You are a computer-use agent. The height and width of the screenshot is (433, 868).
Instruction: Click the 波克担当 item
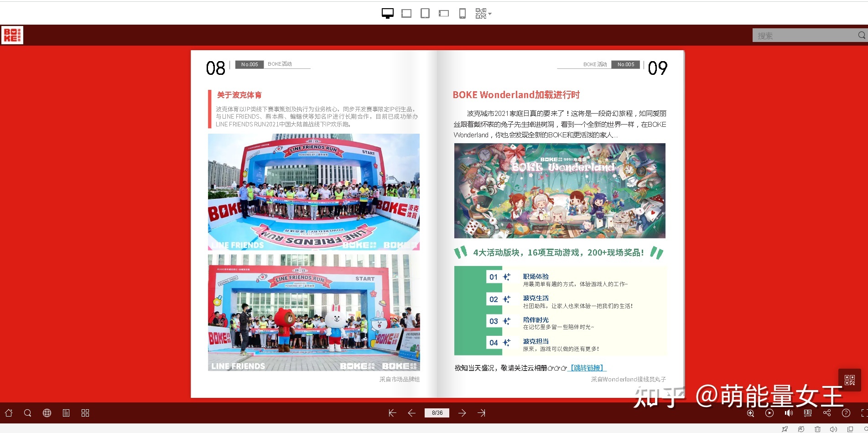coord(536,341)
